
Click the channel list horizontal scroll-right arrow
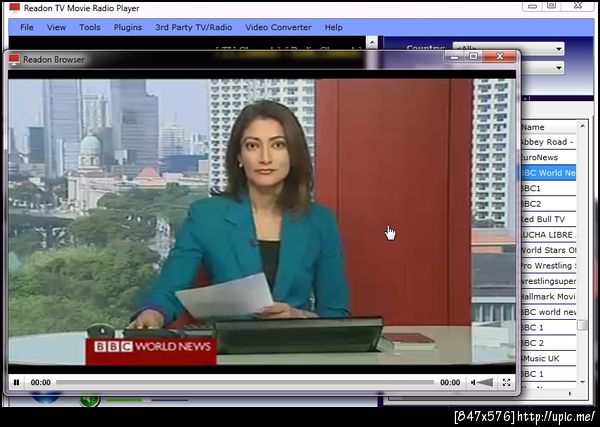(570, 393)
